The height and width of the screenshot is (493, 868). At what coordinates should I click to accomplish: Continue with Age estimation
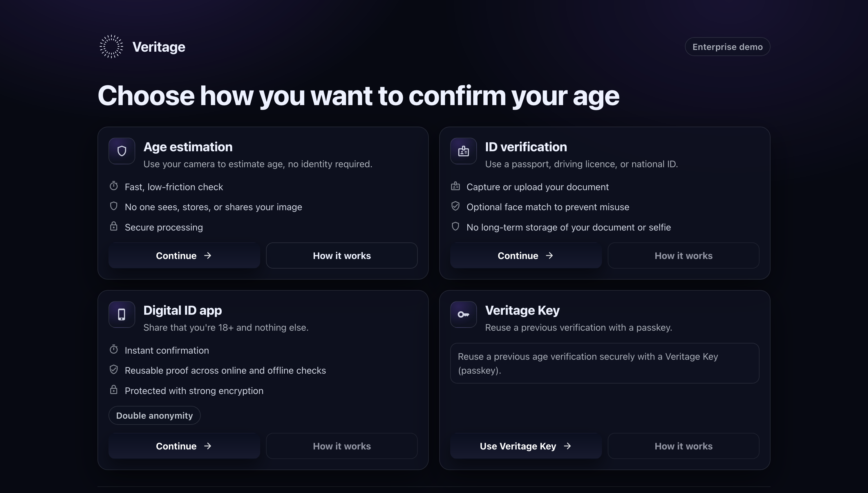coord(184,256)
